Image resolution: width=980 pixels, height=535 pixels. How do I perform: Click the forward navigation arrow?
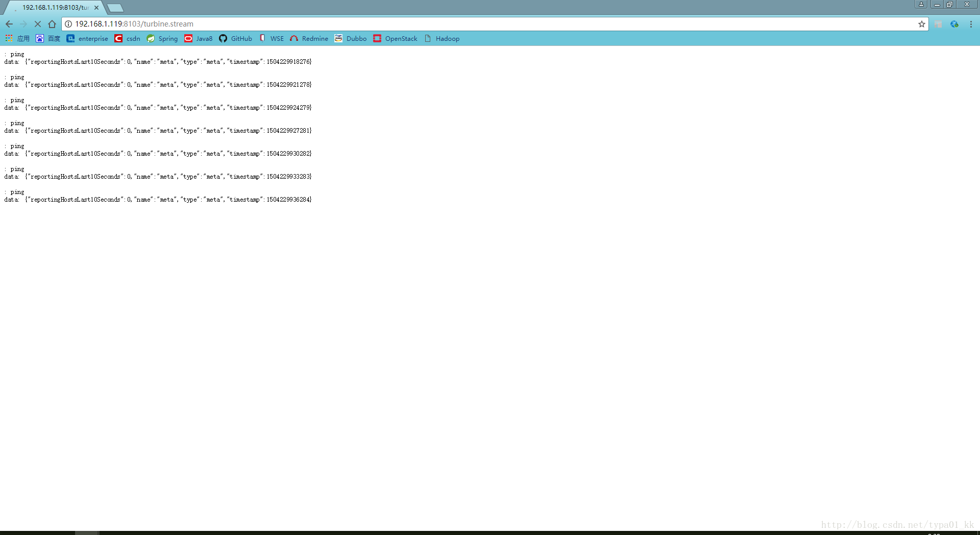point(23,24)
